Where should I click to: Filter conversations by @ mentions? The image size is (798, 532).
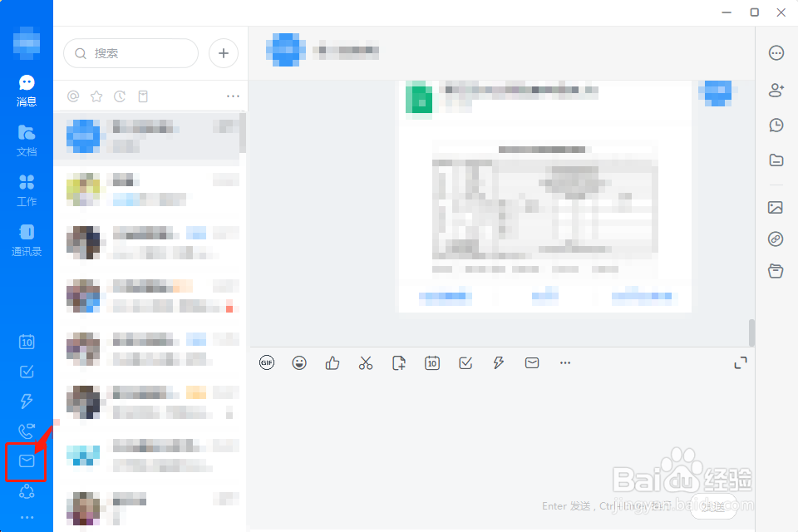coord(73,96)
